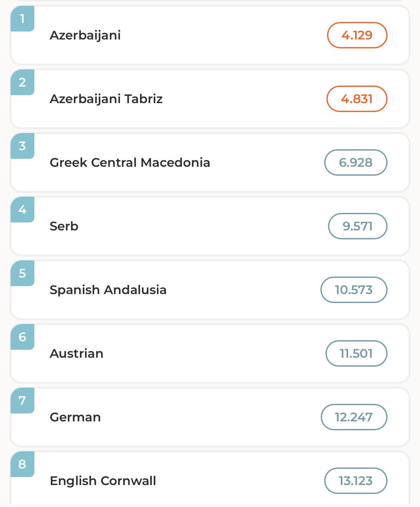Tap the 6.928 distance value
The image size is (420, 507).
coord(356,162)
